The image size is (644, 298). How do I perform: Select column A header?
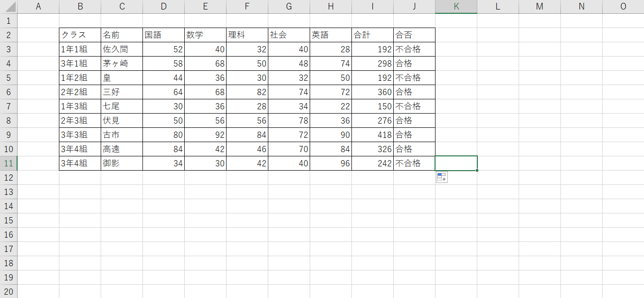(38, 7)
